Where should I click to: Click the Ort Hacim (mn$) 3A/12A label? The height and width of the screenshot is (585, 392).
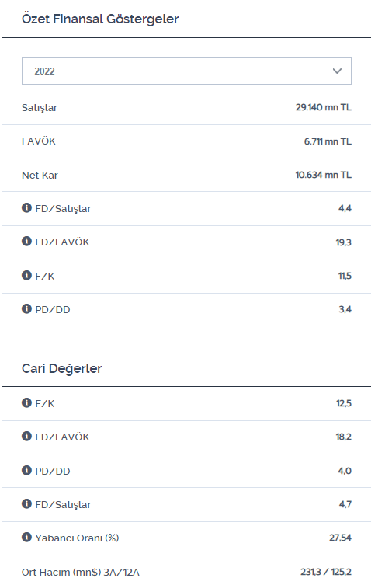81,572
